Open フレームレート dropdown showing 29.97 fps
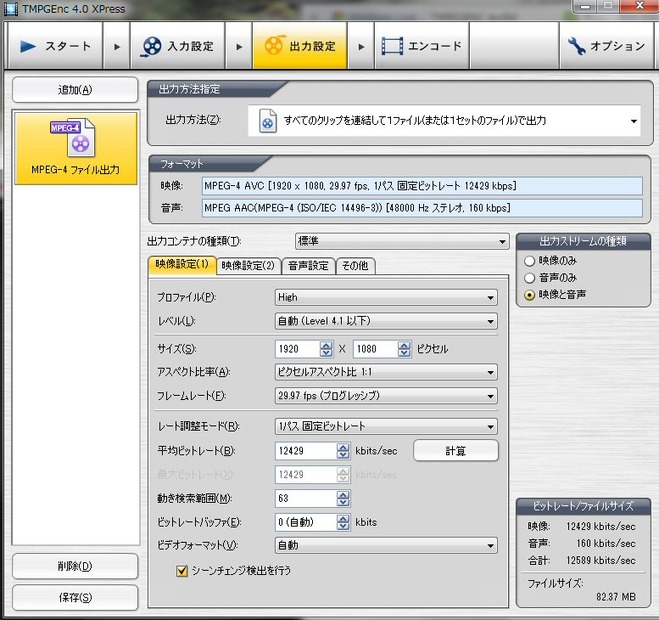The height and width of the screenshot is (620, 659). 386,396
